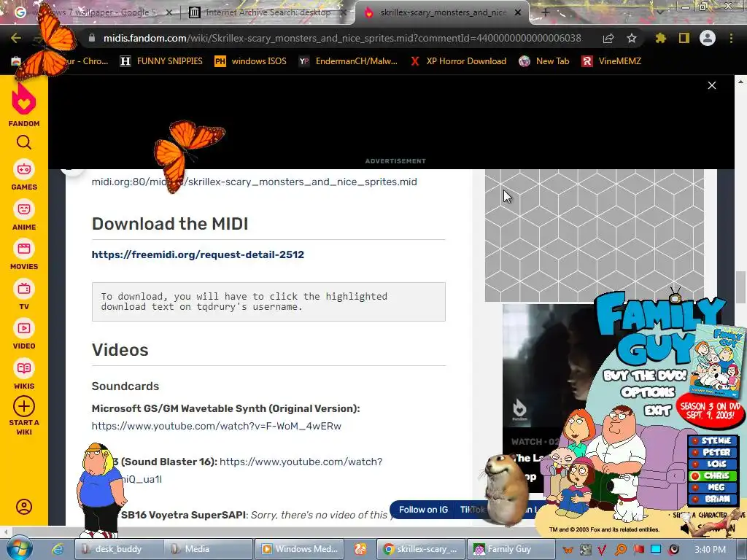Open the Fandom sidebar search icon
This screenshot has height=560, width=747.
(24, 142)
